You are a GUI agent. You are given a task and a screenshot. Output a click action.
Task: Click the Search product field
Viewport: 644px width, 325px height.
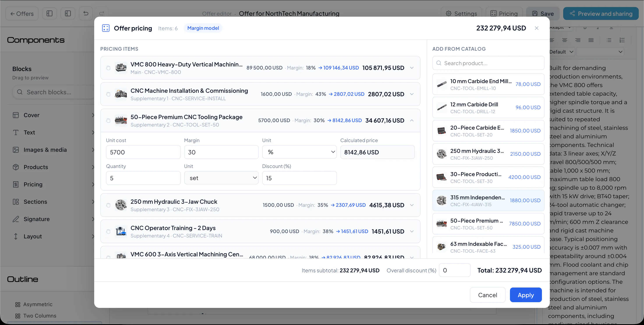pos(488,63)
